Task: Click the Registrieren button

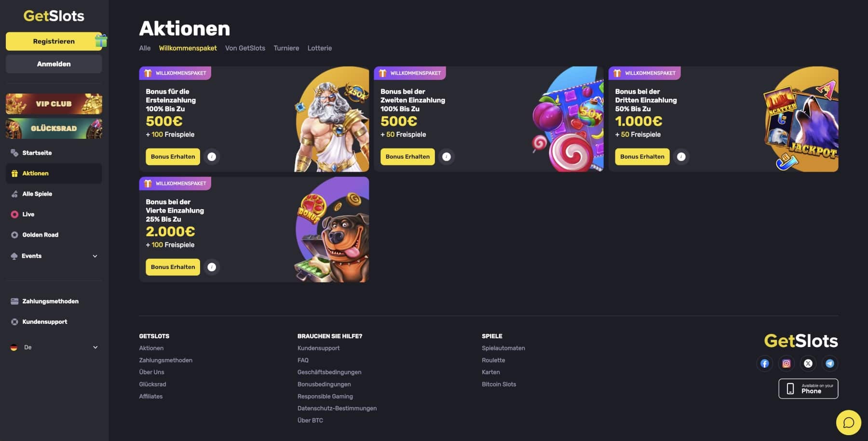Action: click(54, 41)
